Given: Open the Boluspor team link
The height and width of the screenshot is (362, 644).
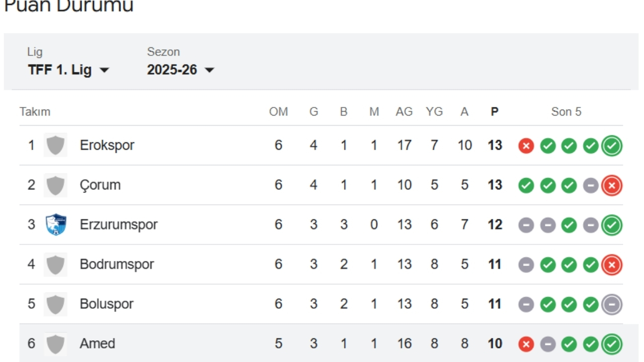Looking at the screenshot, I should [107, 304].
